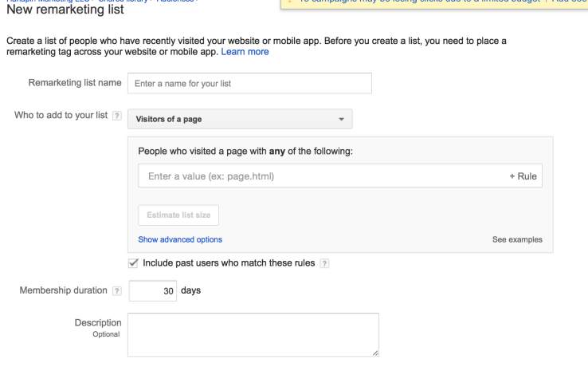
Task: Click the Estimate list size button
Action: (x=178, y=215)
